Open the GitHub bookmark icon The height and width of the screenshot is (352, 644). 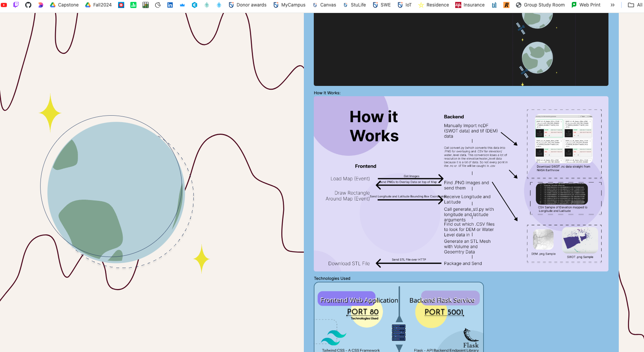coord(28,5)
